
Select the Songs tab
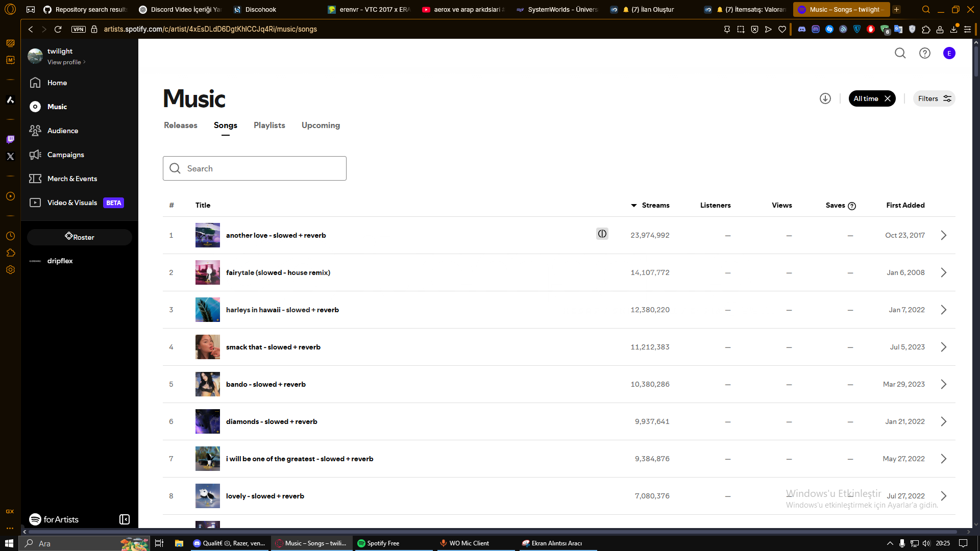(226, 125)
